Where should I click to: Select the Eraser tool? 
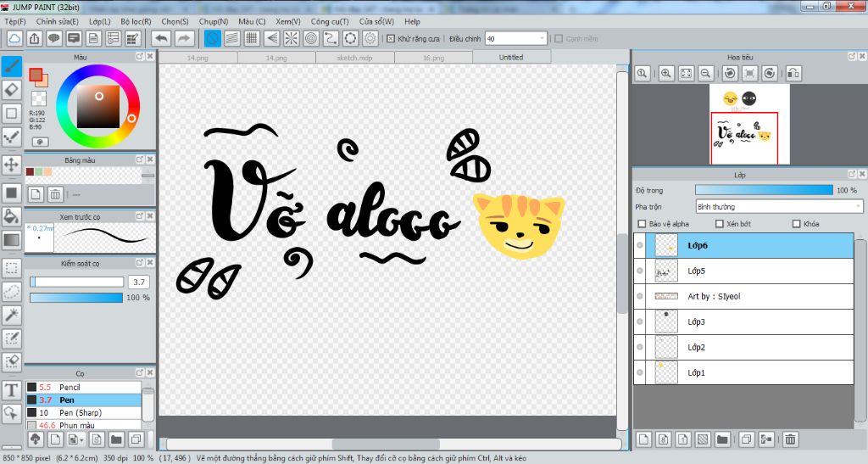[12, 90]
